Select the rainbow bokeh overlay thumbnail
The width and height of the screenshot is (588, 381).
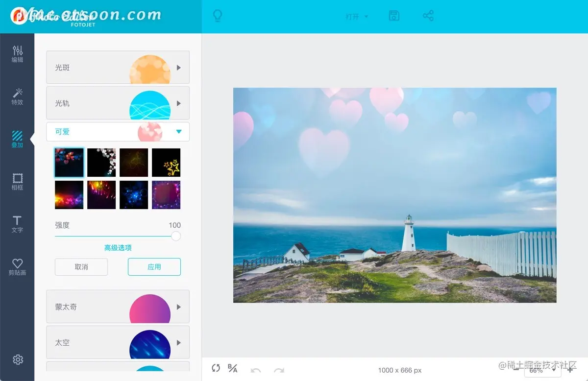click(69, 195)
